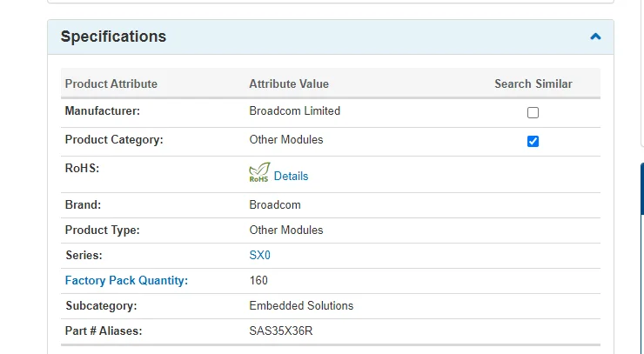644x354 pixels.
Task: Click the Part # Aliases label
Action: point(104,331)
